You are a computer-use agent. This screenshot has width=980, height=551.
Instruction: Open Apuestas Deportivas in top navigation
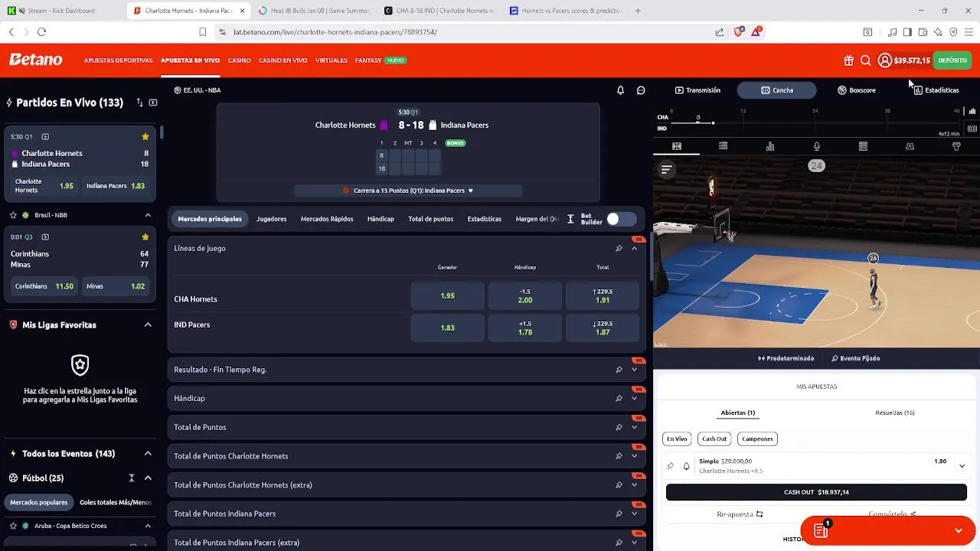tap(118, 60)
